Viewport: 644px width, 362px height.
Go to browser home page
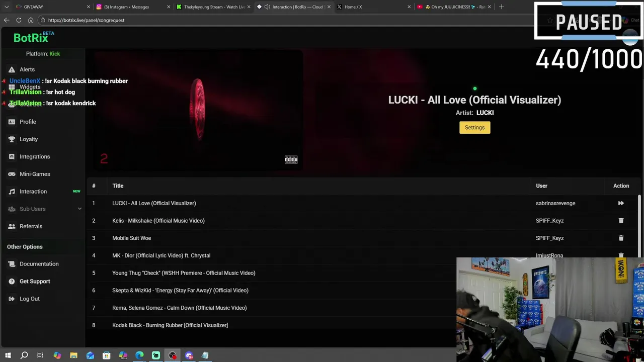[31, 20]
